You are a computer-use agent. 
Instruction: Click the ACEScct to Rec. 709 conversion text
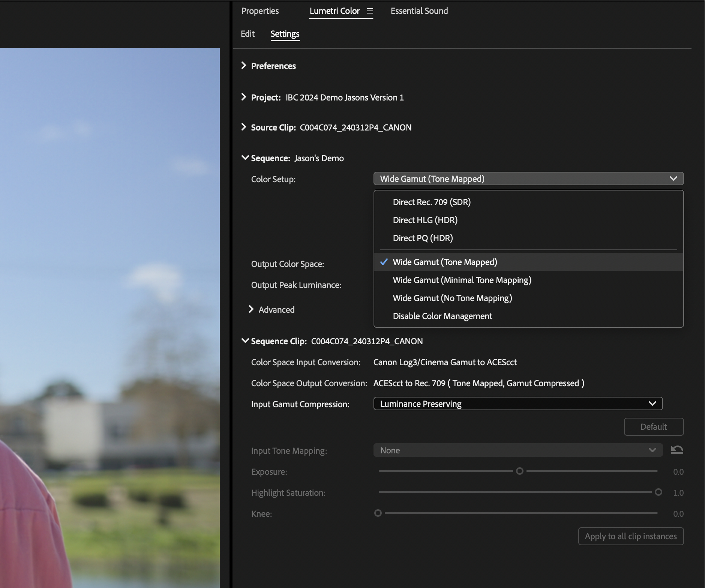point(478,383)
